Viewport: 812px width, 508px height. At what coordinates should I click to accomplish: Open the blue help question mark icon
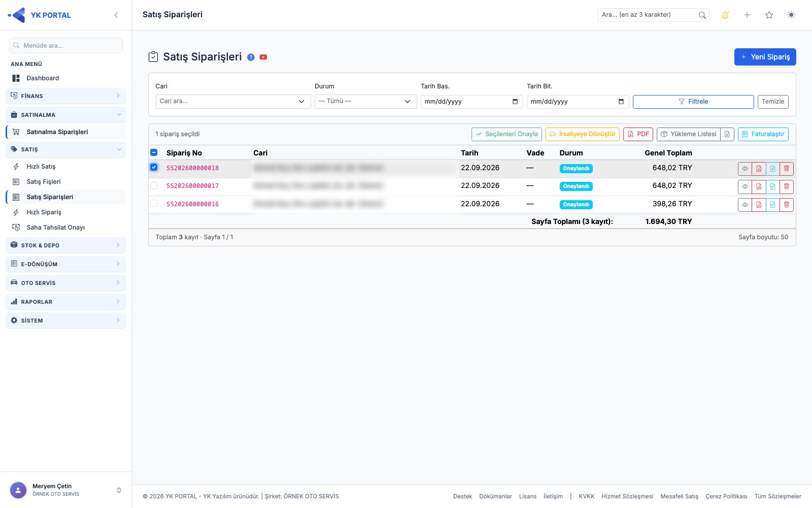[251, 57]
